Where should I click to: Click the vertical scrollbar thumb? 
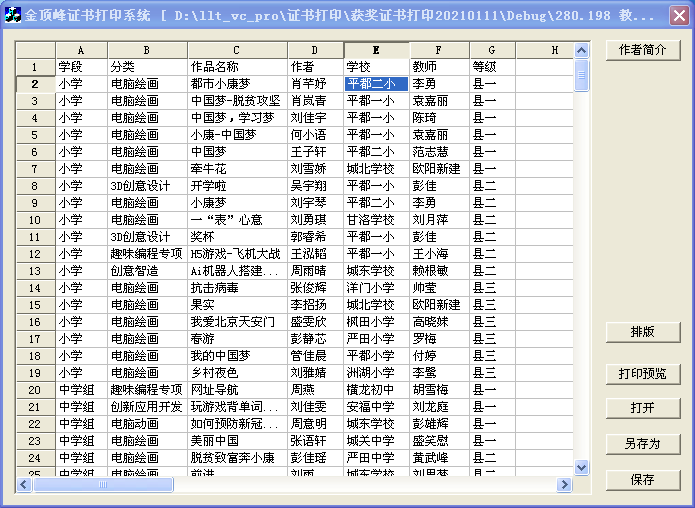pos(582,75)
